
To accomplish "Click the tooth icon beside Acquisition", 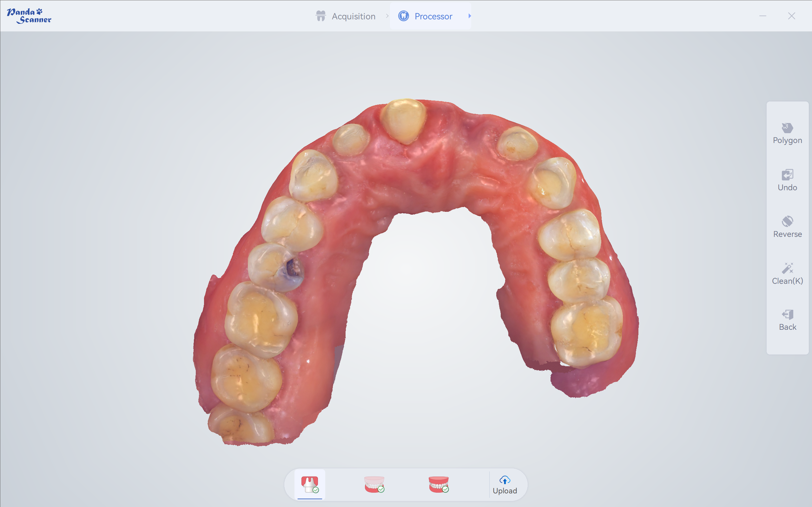I will click(x=321, y=16).
